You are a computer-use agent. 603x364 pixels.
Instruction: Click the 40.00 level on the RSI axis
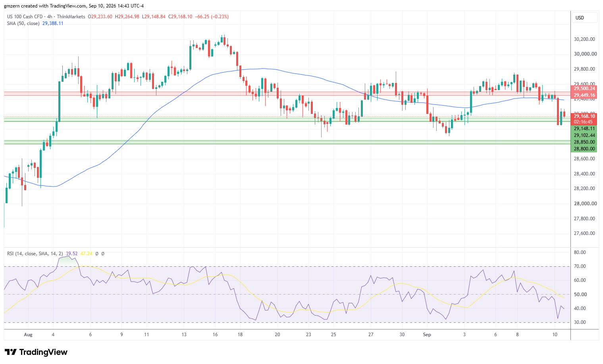pyautogui.click(x=580, y=308)
